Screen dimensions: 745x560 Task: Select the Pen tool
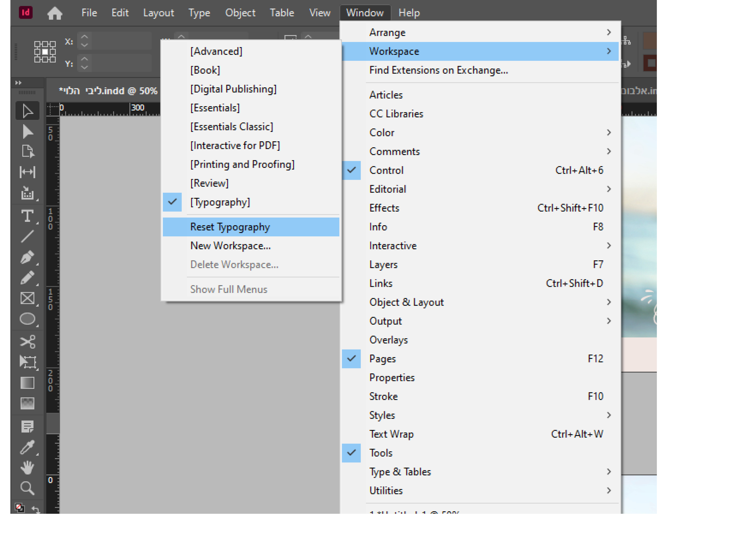[x=27, y=257]
